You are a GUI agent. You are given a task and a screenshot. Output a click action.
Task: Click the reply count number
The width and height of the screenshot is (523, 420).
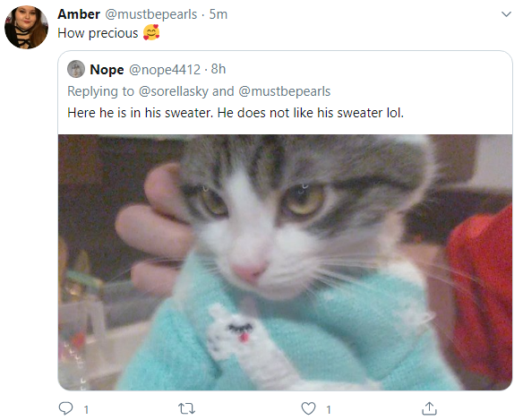86,409
